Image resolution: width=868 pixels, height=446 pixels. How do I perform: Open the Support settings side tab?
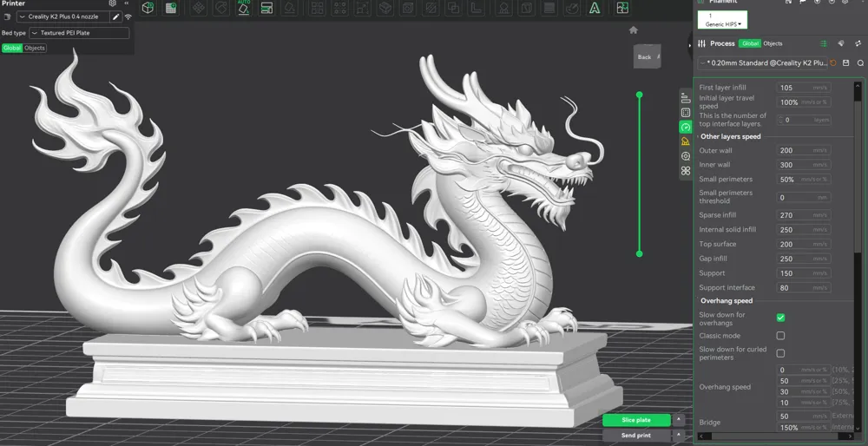click(x=686, y=141)
